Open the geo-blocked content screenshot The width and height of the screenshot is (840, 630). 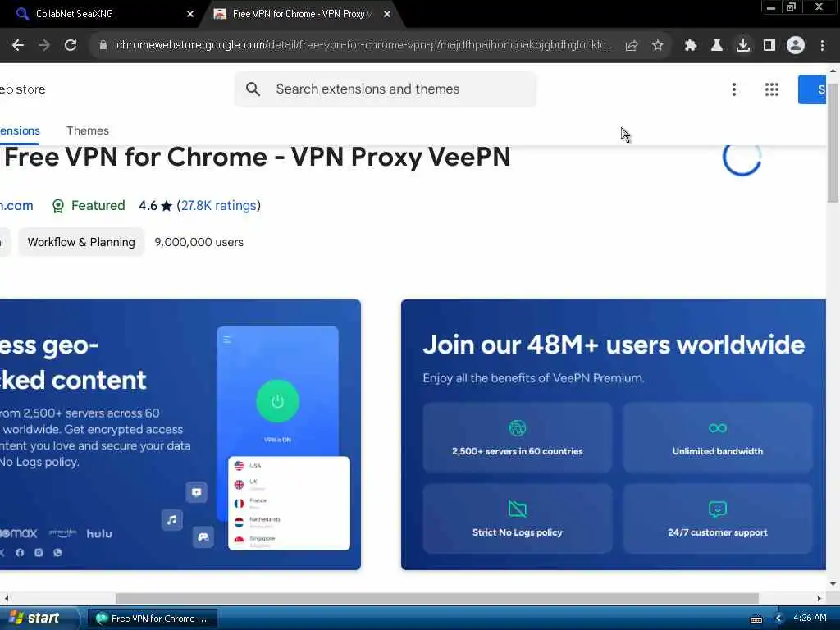(180, 435)
